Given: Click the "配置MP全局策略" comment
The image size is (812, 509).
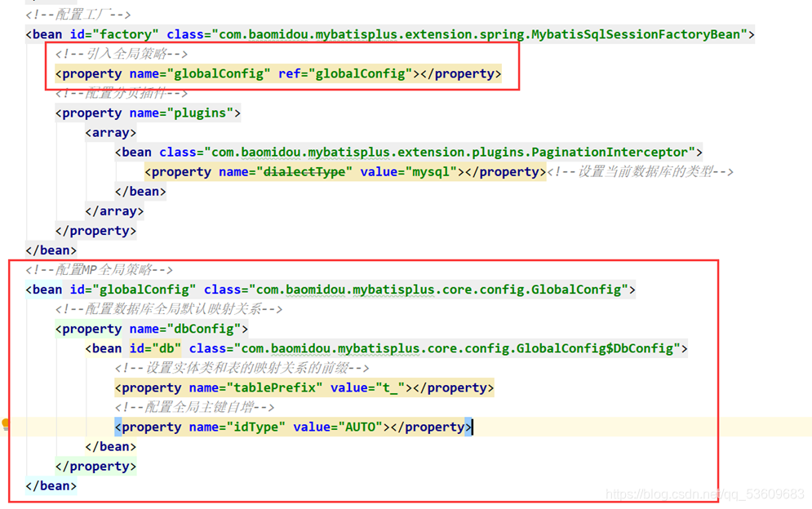Looking at the screenshot, I should pyautogui.click(x=99, y=270).
